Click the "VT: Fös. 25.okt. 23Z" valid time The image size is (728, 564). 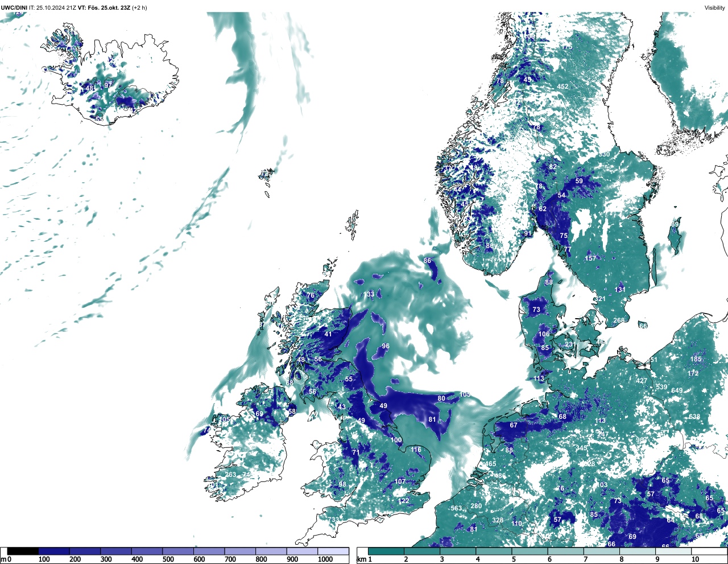[x=104, y=8]
